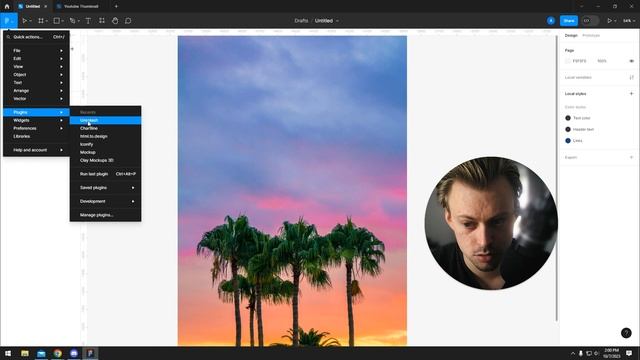Click the Share button

tap(569, 20)
